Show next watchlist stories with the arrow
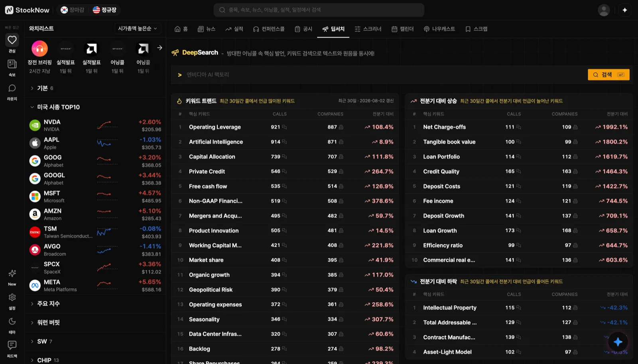Image resolution: width=638 pixels, height=364 pixels. coord(159,48)
